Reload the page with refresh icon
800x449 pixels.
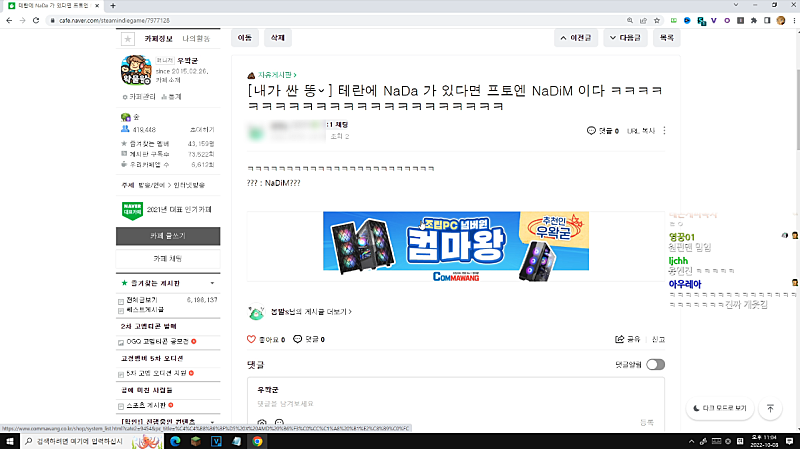click(x=36, y=20)
